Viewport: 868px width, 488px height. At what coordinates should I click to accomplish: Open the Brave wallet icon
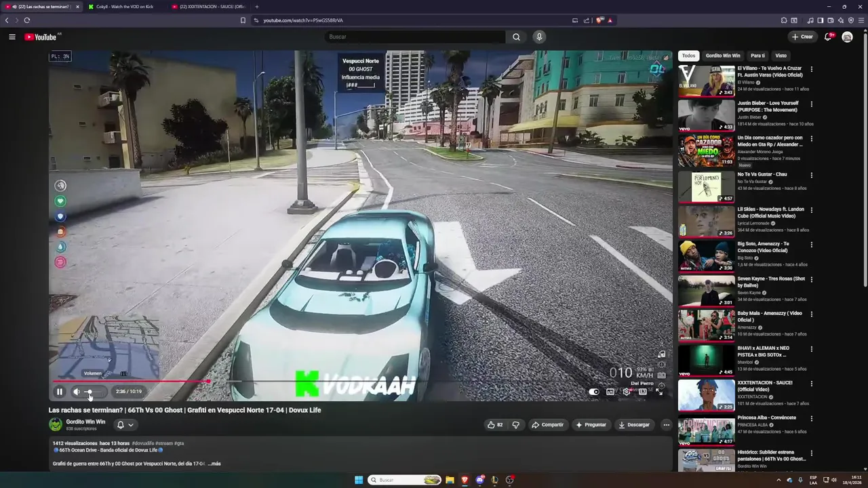tap(831, 20)
